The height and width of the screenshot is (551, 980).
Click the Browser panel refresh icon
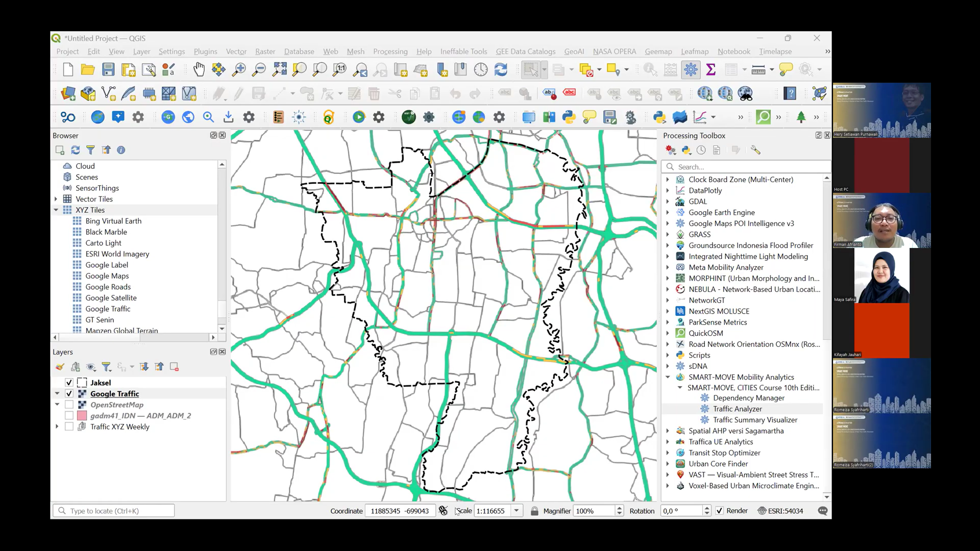coord(75,150)
